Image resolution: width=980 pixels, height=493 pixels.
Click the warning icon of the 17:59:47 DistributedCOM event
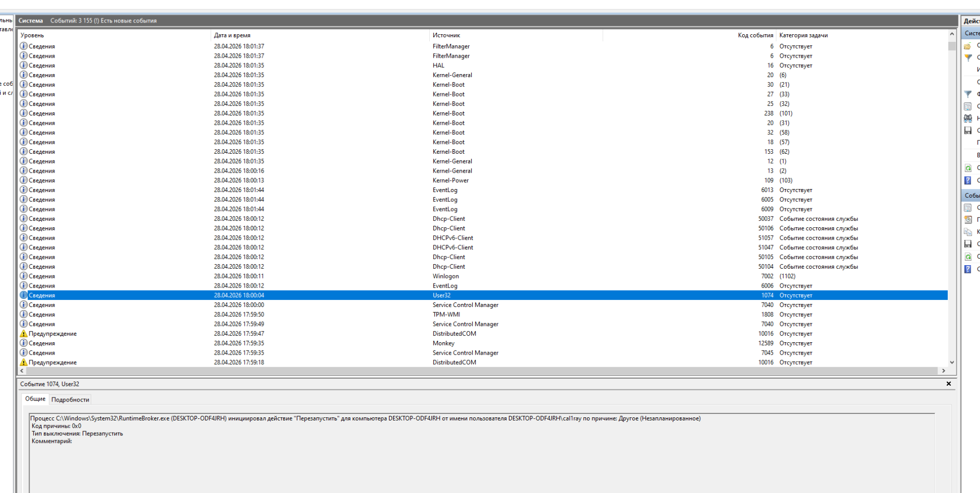(x=23, y=334)
